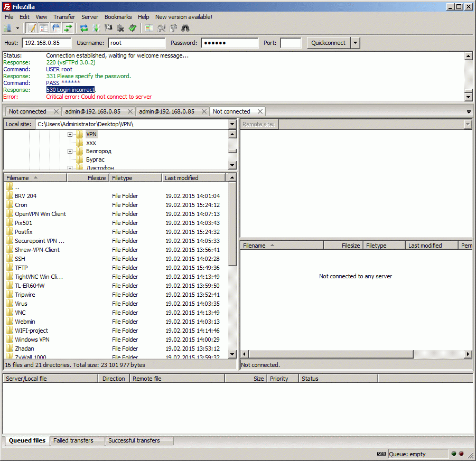Sort local files by Filetype column
The height and width of the screenshot is (461, 476).
[136, 178]
